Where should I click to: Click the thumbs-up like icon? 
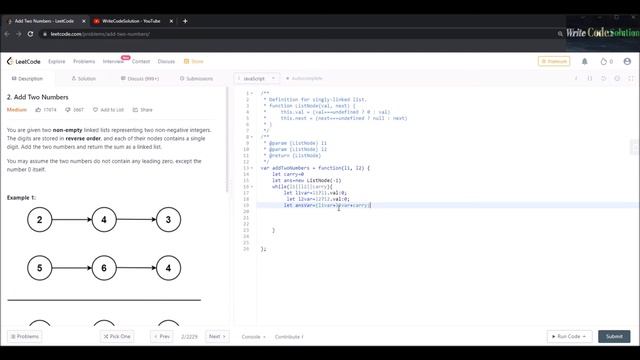[x=38, y=109]
